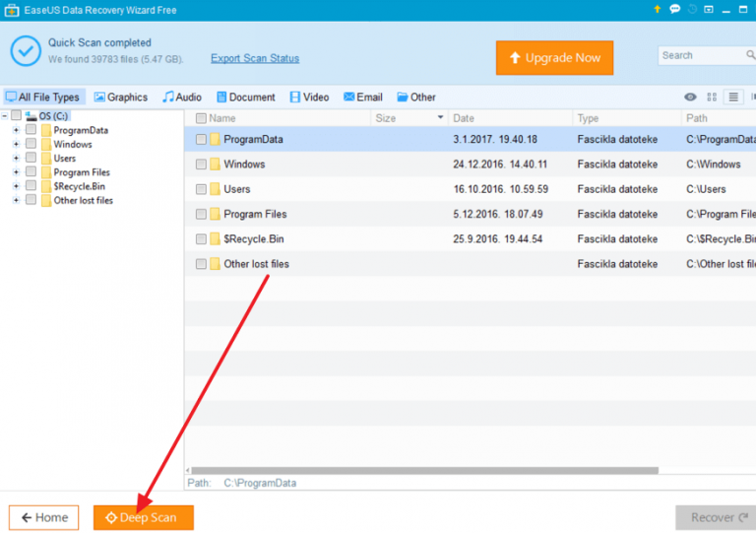Filter by Audio file type
This screenshot has width=756, height=533.
182,97
